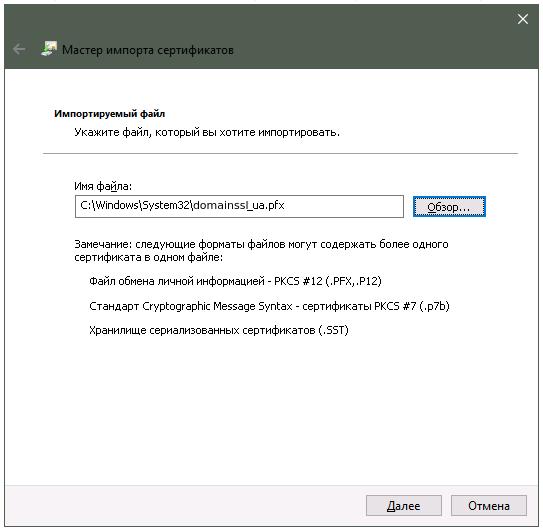
Task: Proceed with the 'Далее' button
Action: point(403,506)
